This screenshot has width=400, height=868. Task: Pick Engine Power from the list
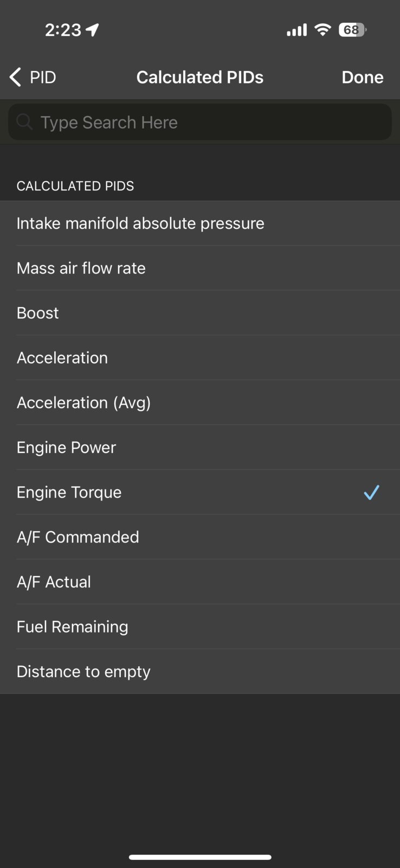[x=200, y=448]
